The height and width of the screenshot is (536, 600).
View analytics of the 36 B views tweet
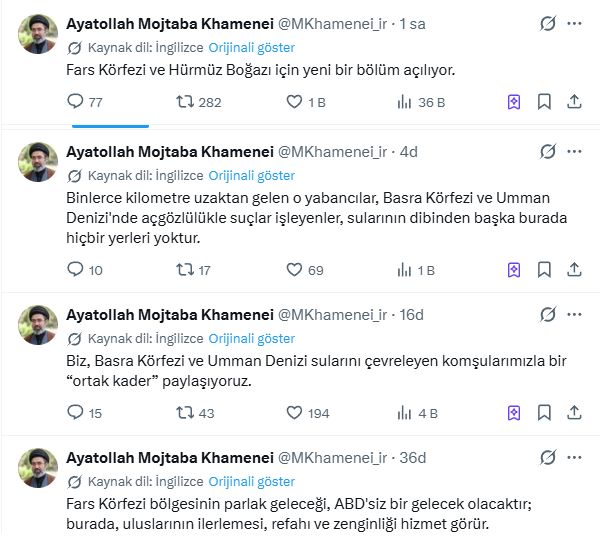[x=405, y=101]
